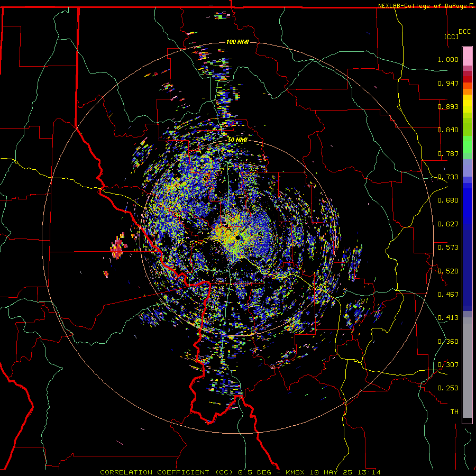The height and width of the screenshot is (476, 476).
Task: Click the 0.627 scale value
Action: pos(448,224)
